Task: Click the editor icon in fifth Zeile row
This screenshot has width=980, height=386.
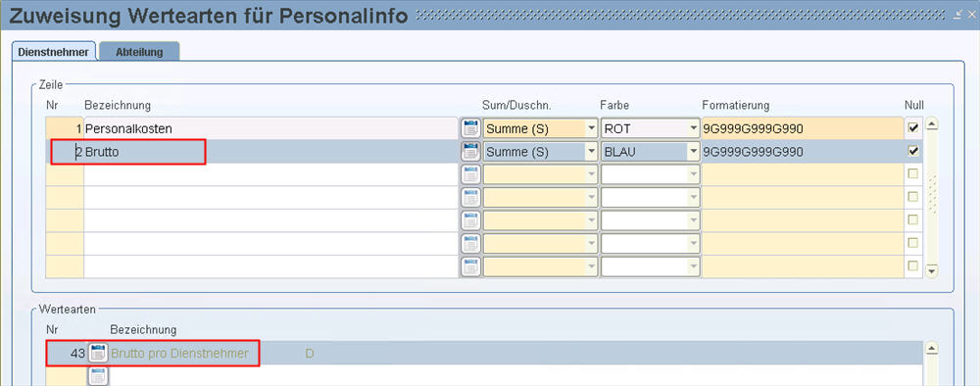Action: pos(470,220)
